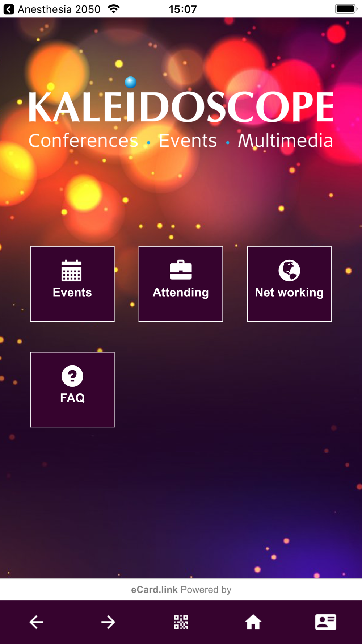Tap the Wi-Fi status icon
362x644 pixels.
pos(114,9)
